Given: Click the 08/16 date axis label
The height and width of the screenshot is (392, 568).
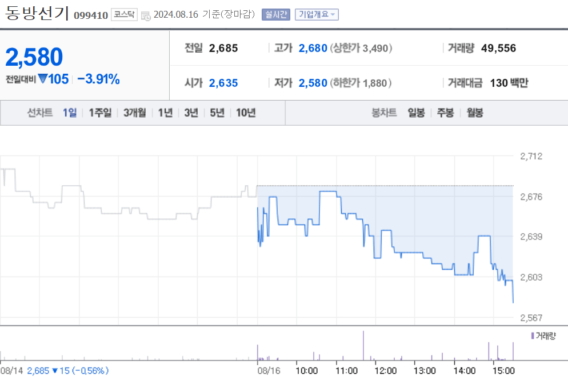Looking at the screenshot, I should point(269,371).
